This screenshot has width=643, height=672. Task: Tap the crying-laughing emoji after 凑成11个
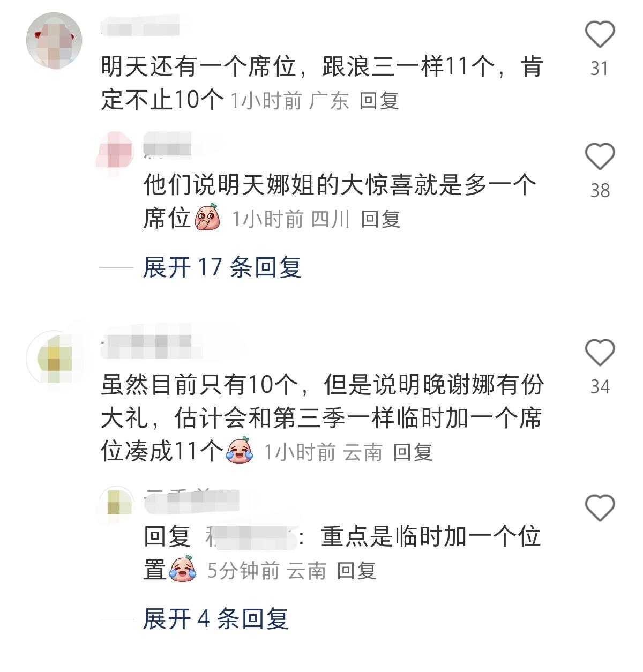240,451
